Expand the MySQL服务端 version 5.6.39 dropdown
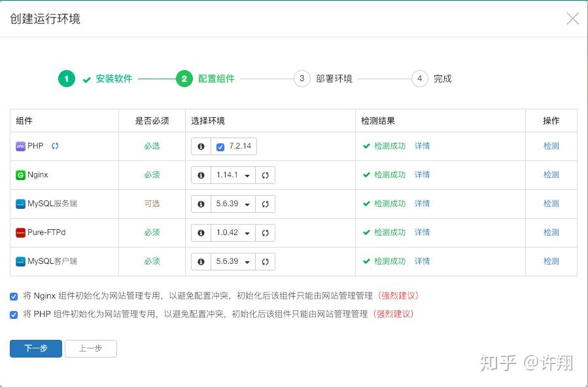588x387 pixels. click(x=233, y=204)
